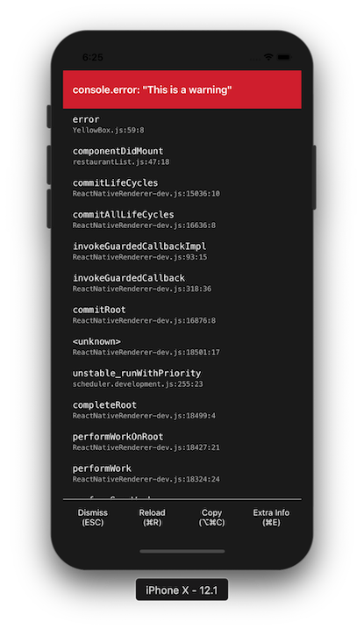Tap the Dismiss (ESC) button
The height and width of the screenshot is (629, 364).
[93, 518]
